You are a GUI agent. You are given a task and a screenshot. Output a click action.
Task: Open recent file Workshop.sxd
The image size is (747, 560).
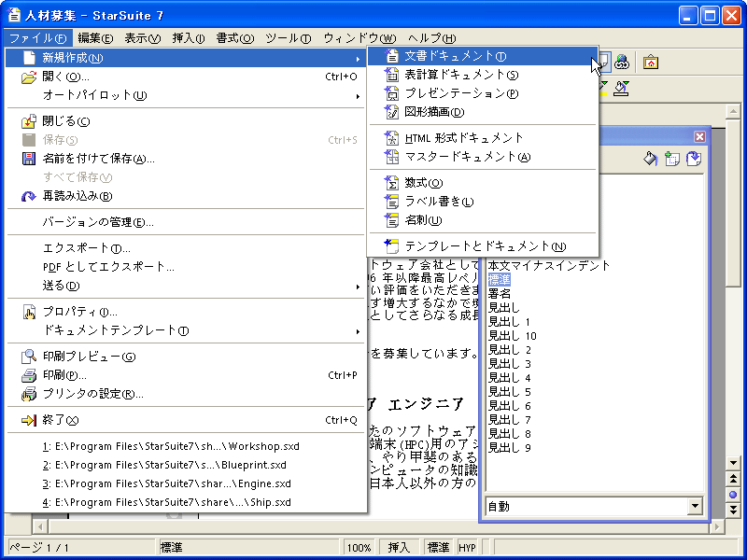pyautogui.click(x=186, y=446)
